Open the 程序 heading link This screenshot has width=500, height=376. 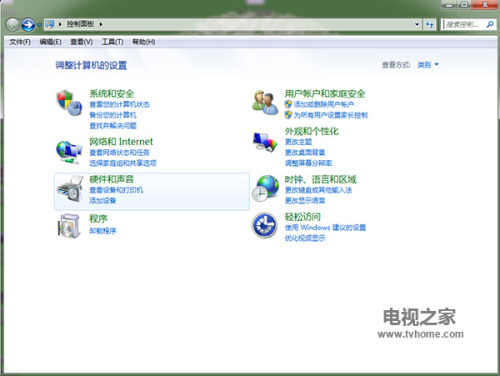(x=98, y=219)
